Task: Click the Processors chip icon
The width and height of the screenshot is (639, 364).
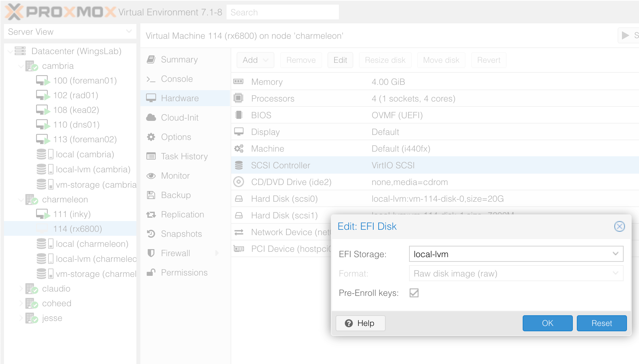Action: tap(238, 98)
